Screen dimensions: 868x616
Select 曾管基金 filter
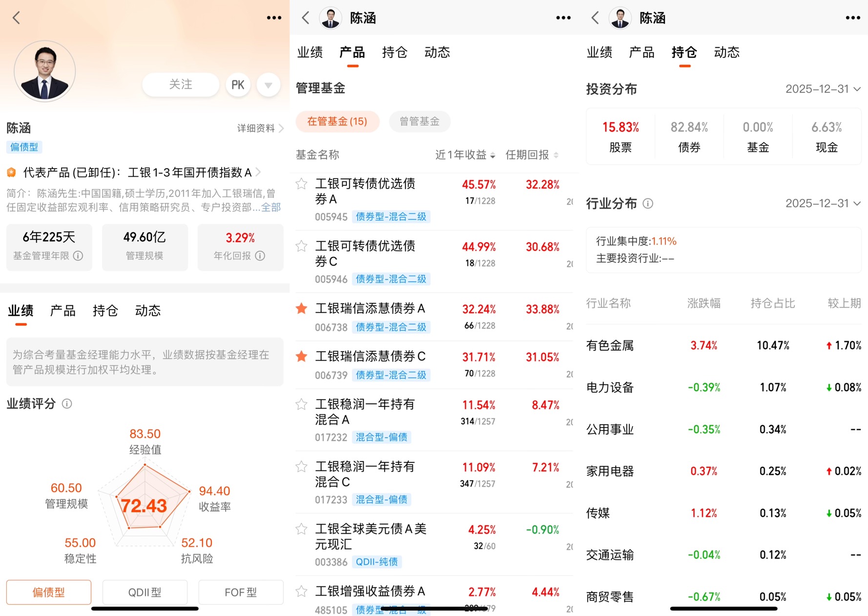[x=419, y=121]
